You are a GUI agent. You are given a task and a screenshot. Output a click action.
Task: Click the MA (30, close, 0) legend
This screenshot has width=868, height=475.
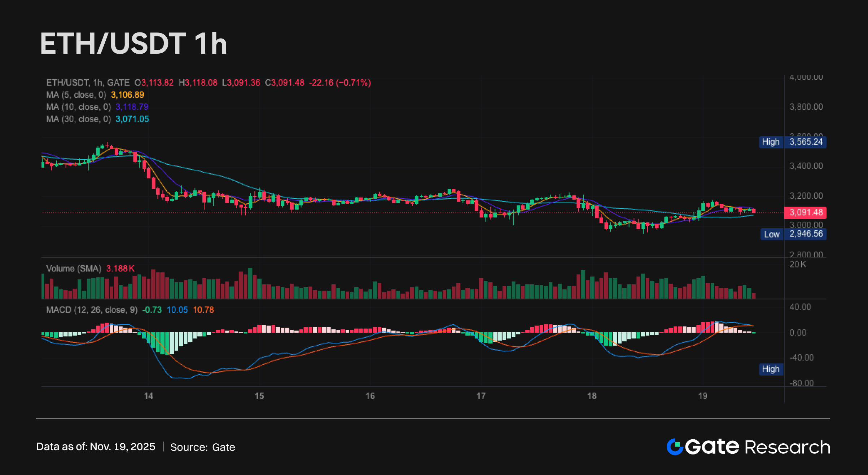(78, 119)
